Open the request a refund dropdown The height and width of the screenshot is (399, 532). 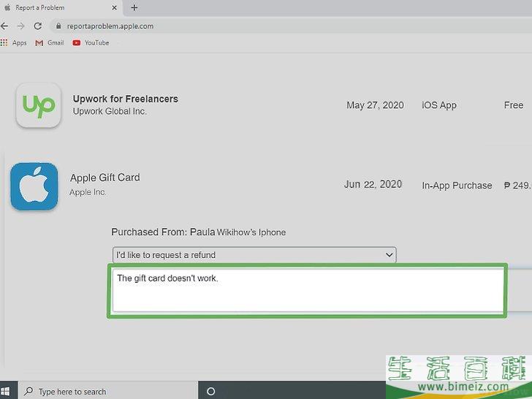pyautogui.click(x=254, y=255)
